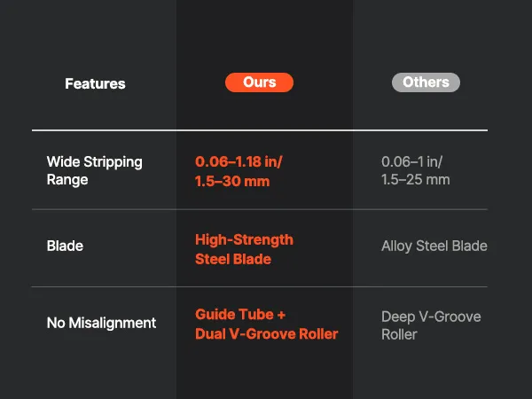The image size is (532, 399).
Task: Click the "Wide Stripping Range" row label
Action: [94, 170]
